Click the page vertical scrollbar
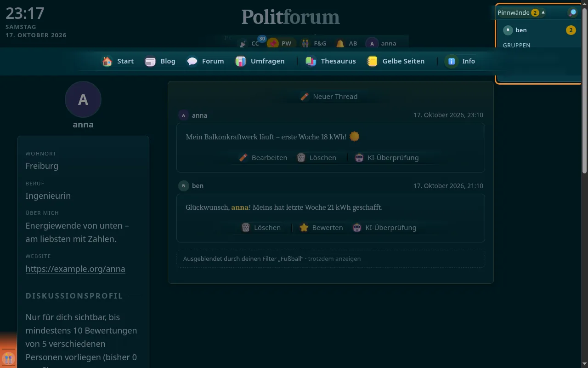The width and height of the screenshot is (588, 368). pos(585,90)
